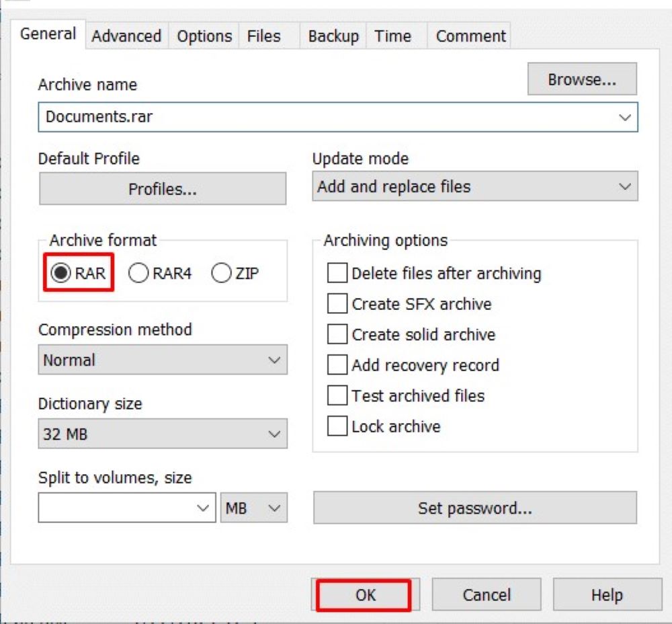672x624 pixels.
Task: Go to the Files tab
Action: tap(263, 36)
